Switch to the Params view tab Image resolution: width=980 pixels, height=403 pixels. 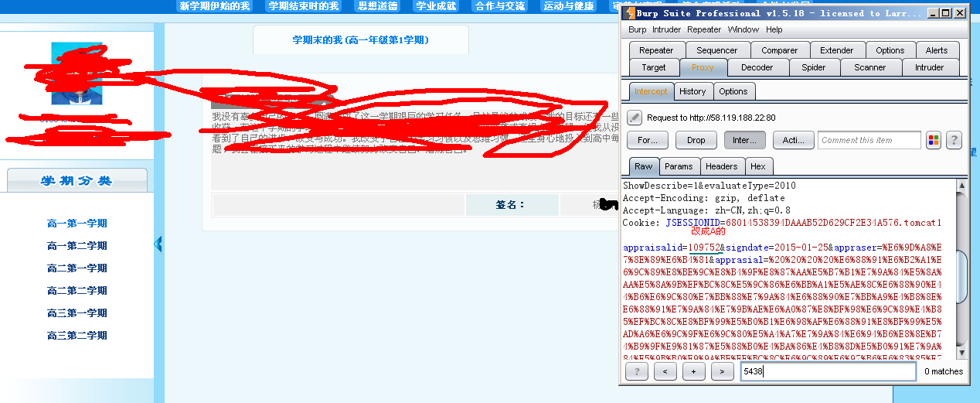[x=679, y=166]
